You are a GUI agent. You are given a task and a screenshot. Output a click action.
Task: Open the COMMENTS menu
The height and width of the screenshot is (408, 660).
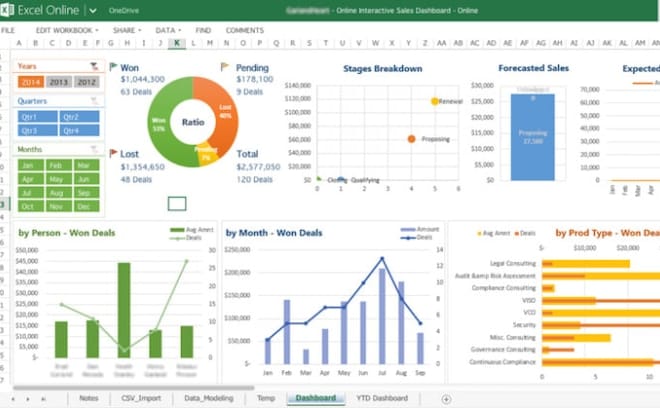point(245,30)
